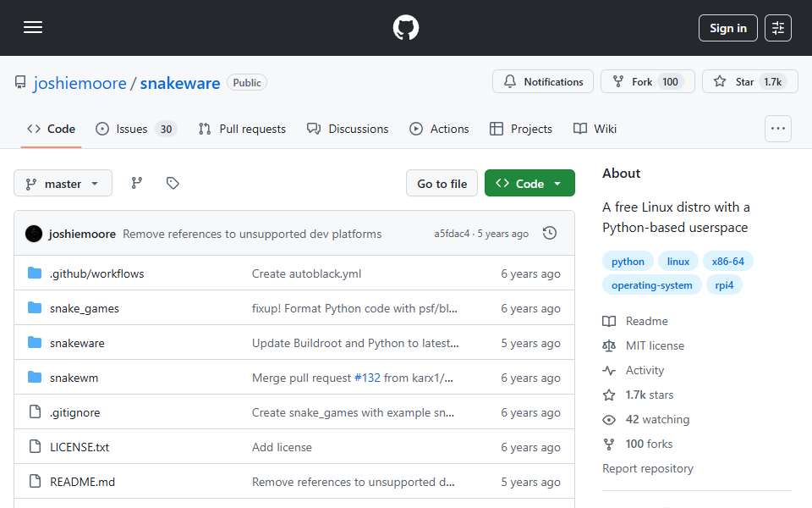
Task: Switch to the Code tab
Action: pos(52,129)
